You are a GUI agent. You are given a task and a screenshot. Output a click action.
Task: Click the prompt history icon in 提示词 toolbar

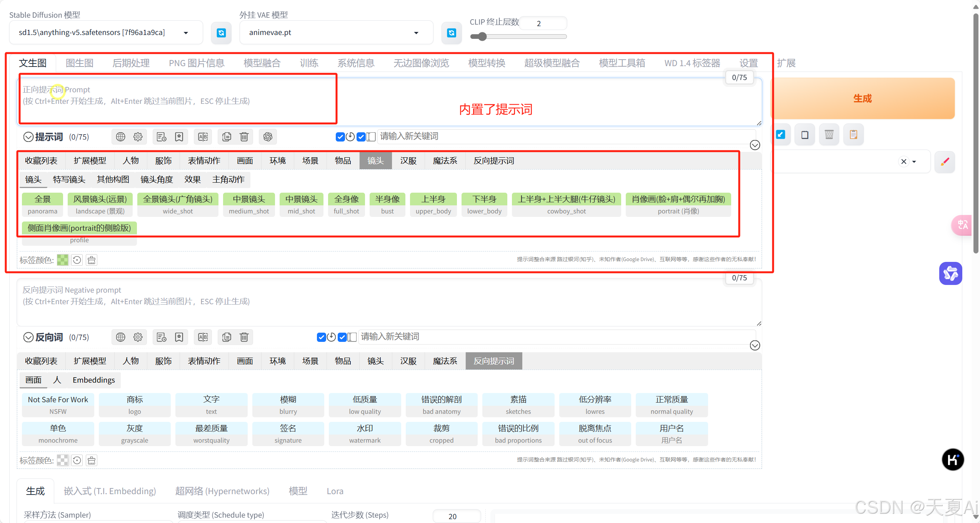[162, 137]
